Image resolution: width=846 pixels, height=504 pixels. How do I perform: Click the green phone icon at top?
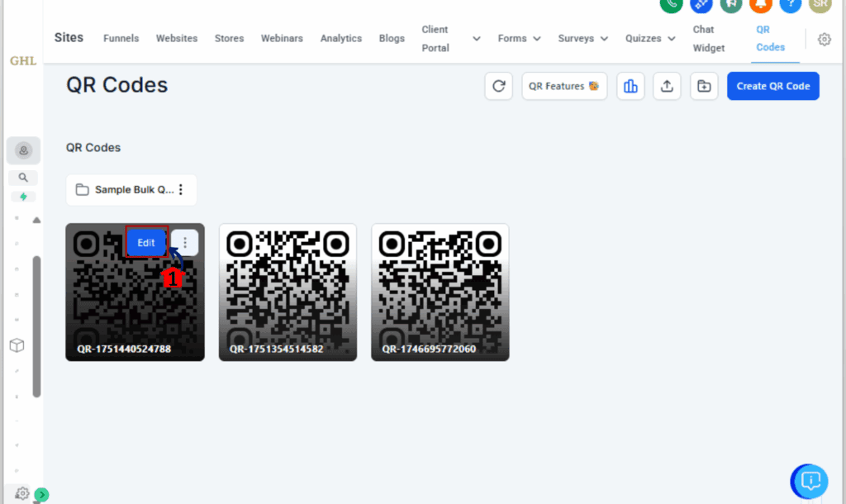click(671, 4)
